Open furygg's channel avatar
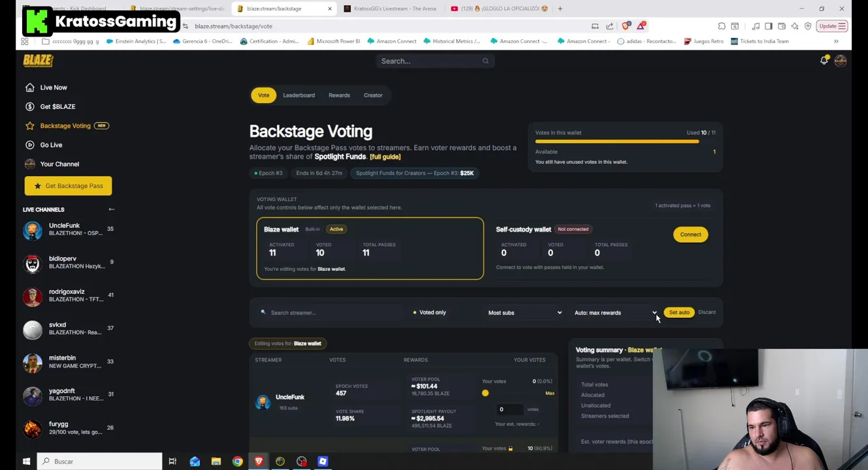The height and width of the screenshot is (470, 868). tap(32, 428)
